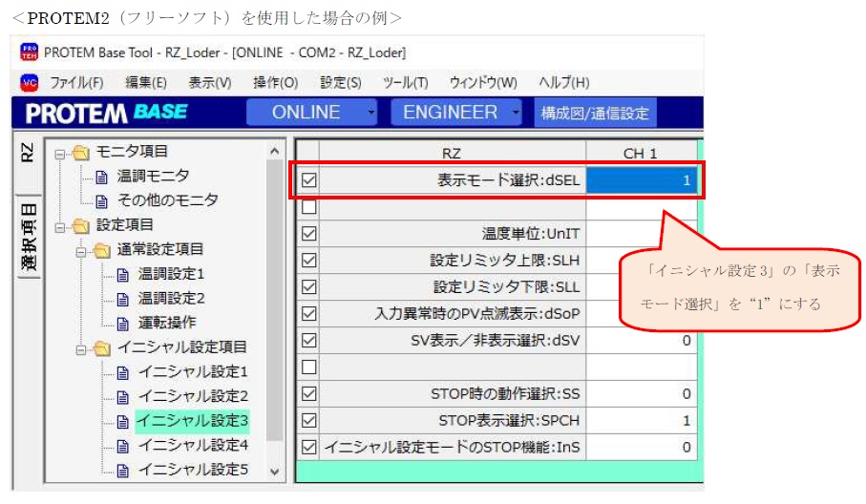This screenshot has width=866, height=504.
Task: Select the dSV value cell showing 0
Action: tap(642, 340)
